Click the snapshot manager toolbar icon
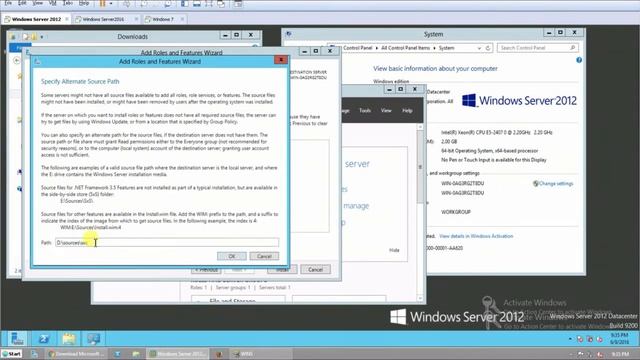 tap(168, 4)
